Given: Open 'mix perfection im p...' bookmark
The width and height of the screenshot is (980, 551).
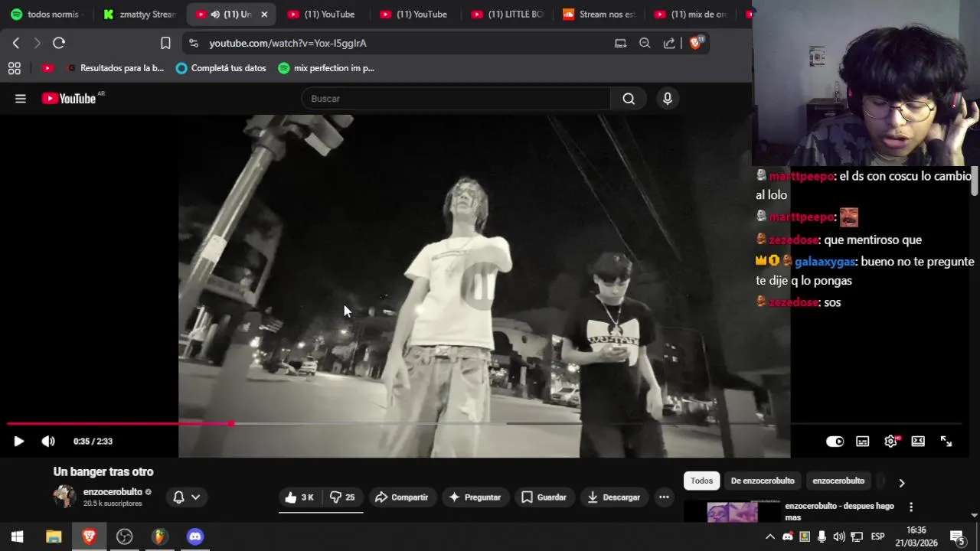Looking at the screenshot, I should (x=327, y=68).
